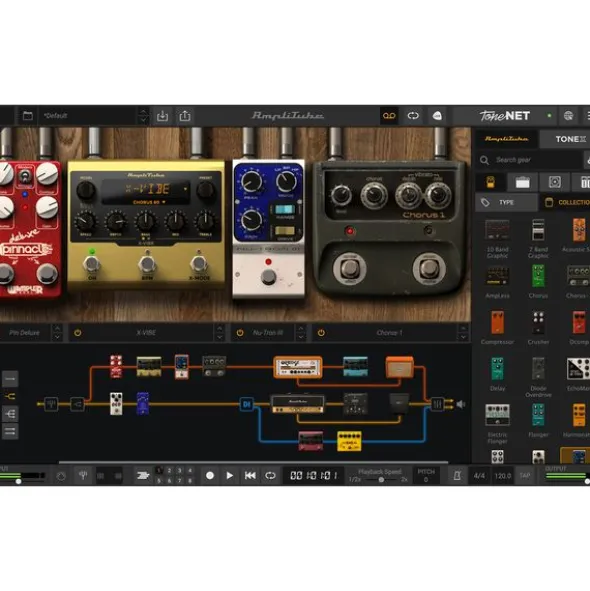This screenshot has width=590, height=591.
Task: Open the X-VIBE Chorus 80 mode dropdown
Action: (x=149, y=202)
